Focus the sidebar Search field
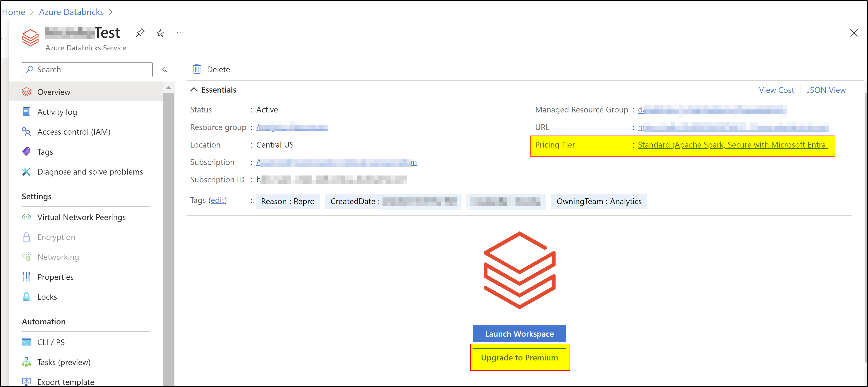 87,69
